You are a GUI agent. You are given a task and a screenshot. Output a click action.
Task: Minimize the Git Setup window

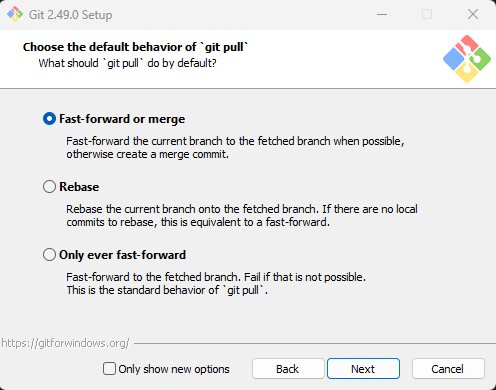click(382, 14)
